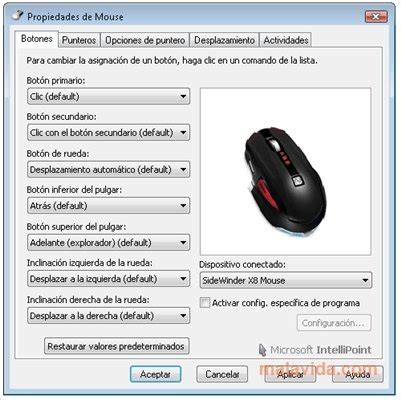
Task: Click the SideWinder X8 mouse image
Action: tap(285, 182)
